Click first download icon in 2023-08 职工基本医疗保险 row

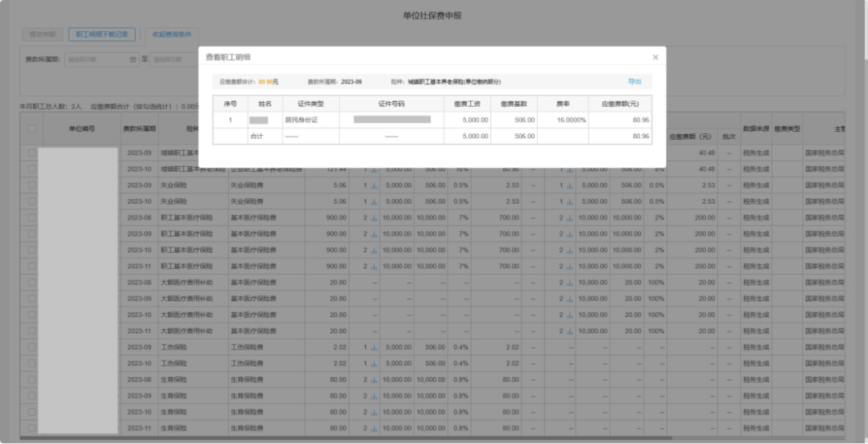coord(374,218)
